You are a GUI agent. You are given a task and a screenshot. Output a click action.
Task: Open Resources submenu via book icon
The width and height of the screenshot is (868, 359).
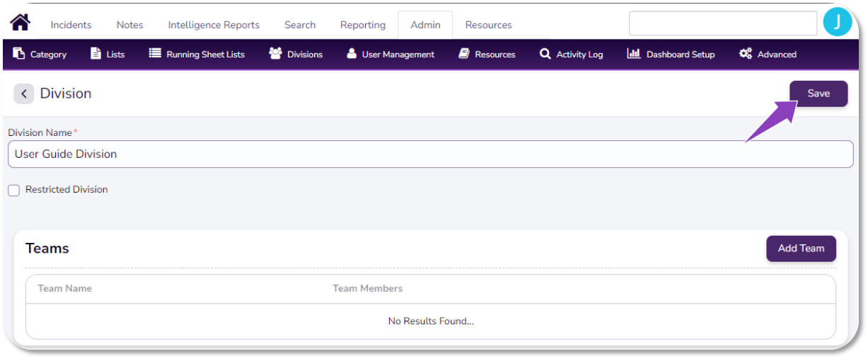point(464,54)
